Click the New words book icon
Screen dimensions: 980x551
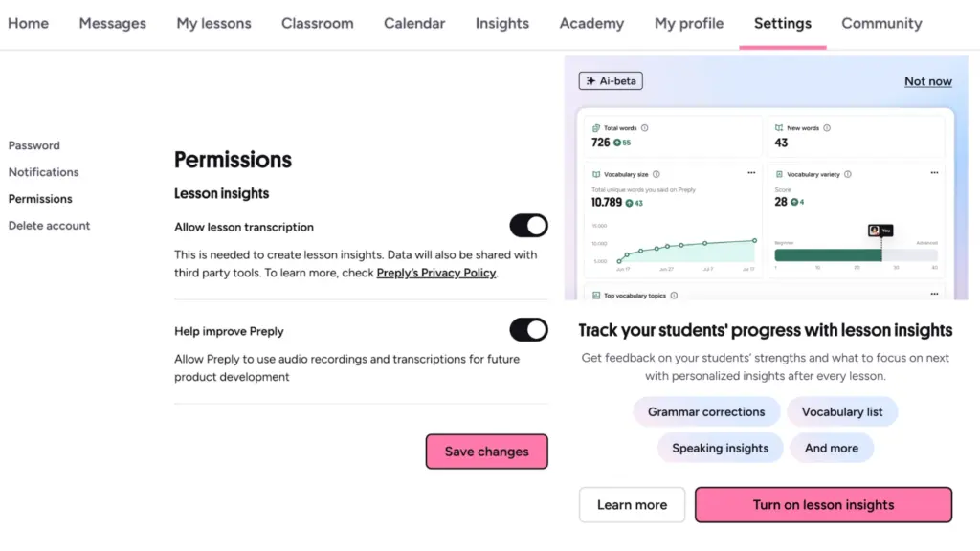tap(779, 128)
